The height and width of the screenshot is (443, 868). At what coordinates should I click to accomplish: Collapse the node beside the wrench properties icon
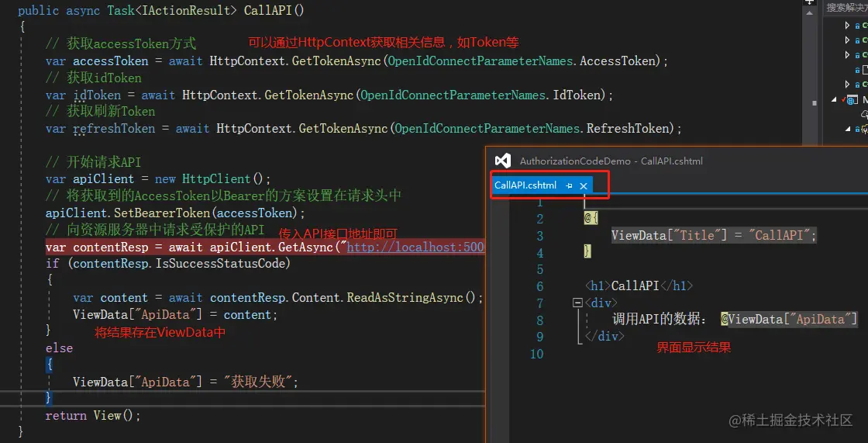point(848,130)
